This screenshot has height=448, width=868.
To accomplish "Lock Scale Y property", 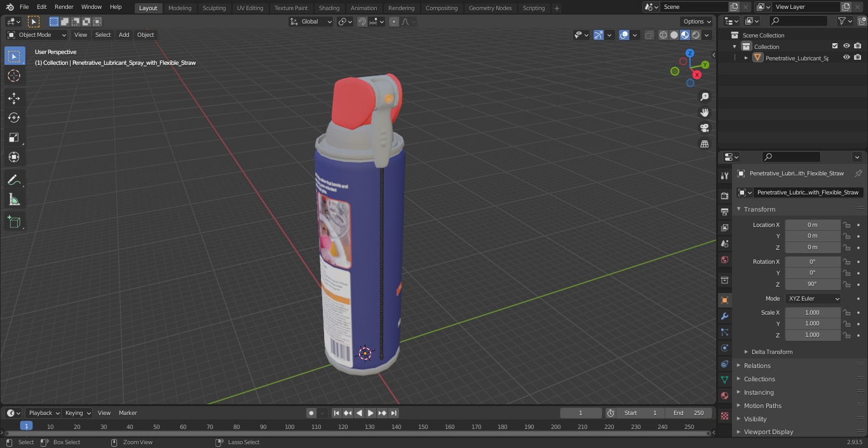I will [x=846, y=323].
